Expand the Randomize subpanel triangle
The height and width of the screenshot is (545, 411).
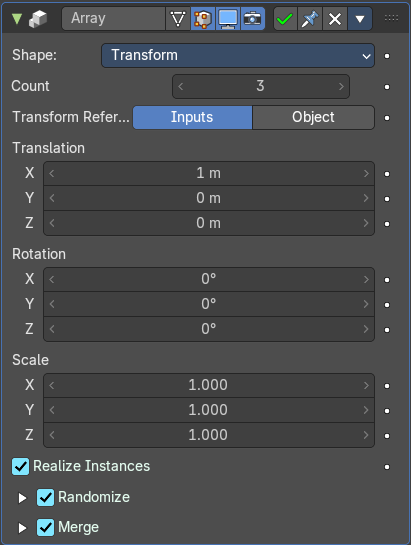coord(23,498)
